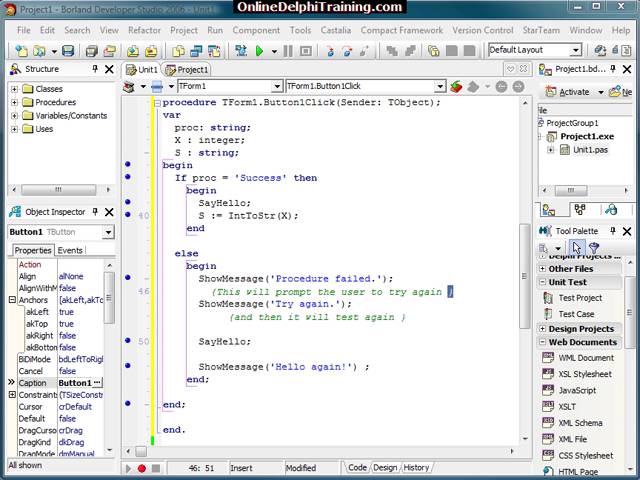Select the JavaScript item in Tool Palette
640x480 pixels.
click(x=577, y=390)
